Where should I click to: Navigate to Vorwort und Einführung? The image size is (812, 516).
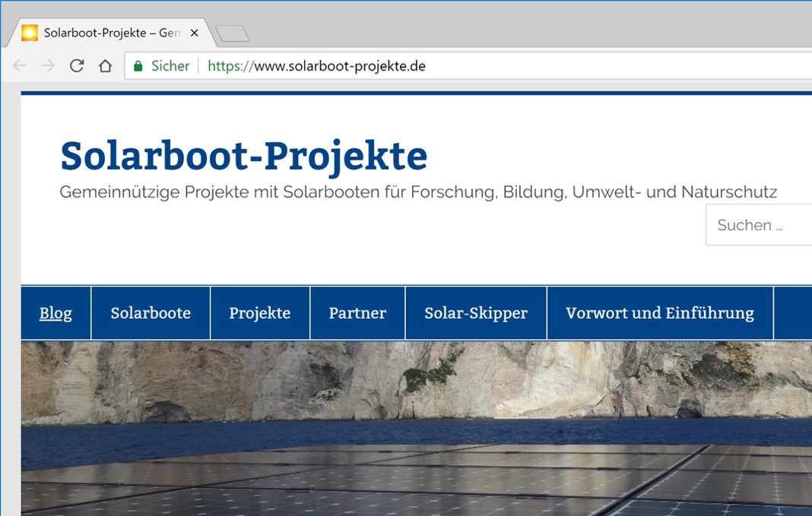click(660, 313)
